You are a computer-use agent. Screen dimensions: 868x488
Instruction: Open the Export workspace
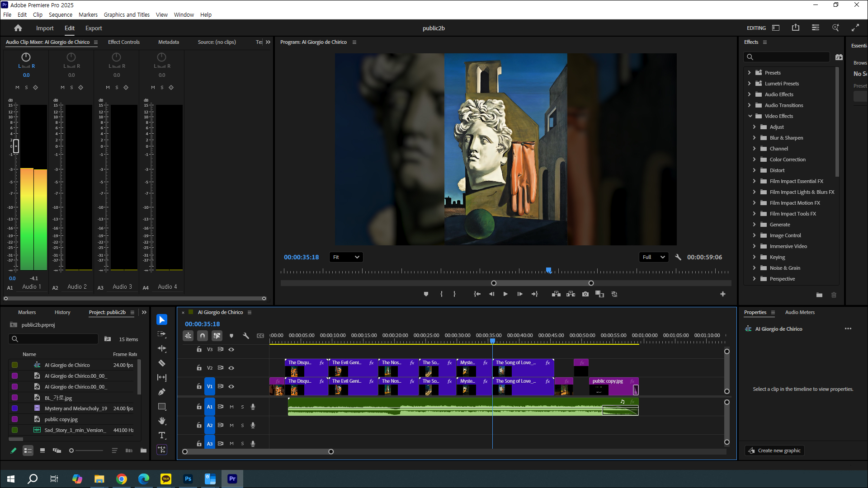94,28
